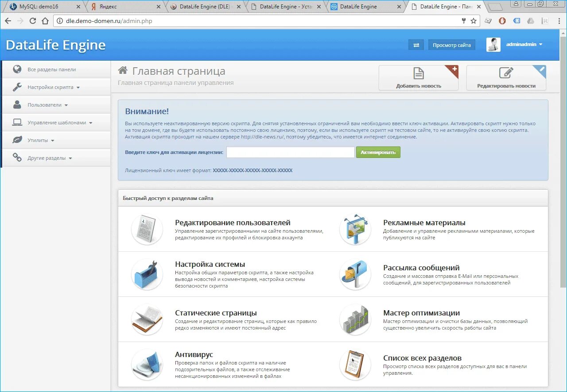Open the Мастер оптимизации link

coord(421,313)
